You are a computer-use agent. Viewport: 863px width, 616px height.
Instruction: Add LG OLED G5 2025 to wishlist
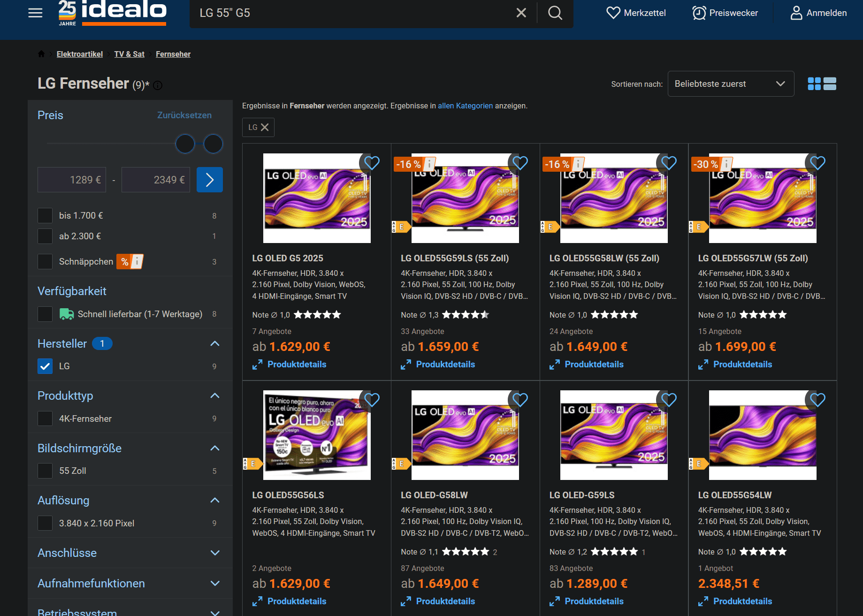(372, 163)
